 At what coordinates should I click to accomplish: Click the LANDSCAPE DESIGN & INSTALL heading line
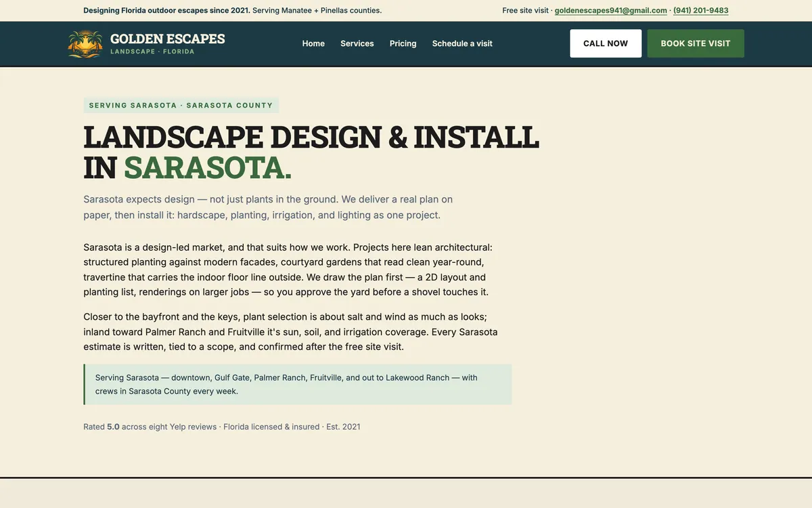[x=311, y=136]
